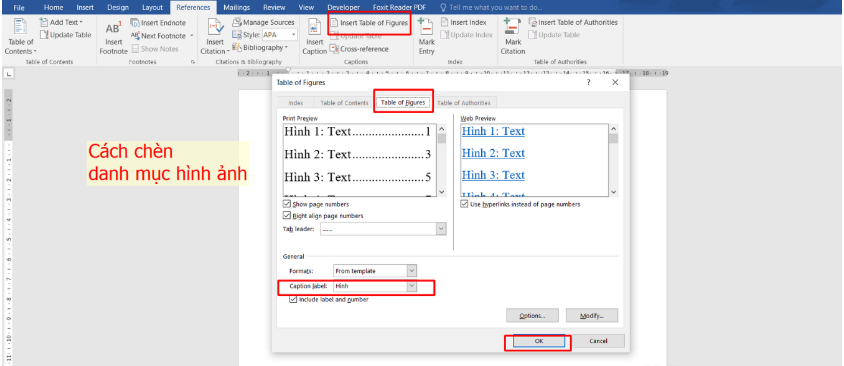Click Print Preview scrollbar up arrow

[x=442, y=129]
